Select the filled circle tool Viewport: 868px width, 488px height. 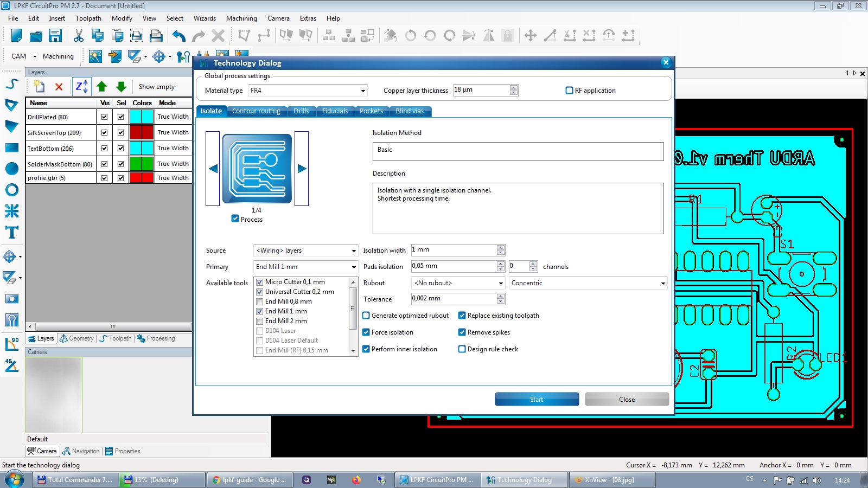pos(12,169)
